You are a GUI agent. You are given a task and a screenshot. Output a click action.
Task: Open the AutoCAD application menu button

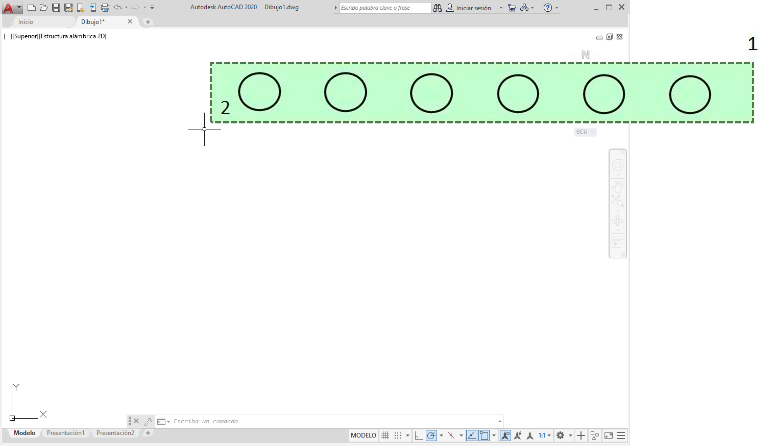pos(12,8)
